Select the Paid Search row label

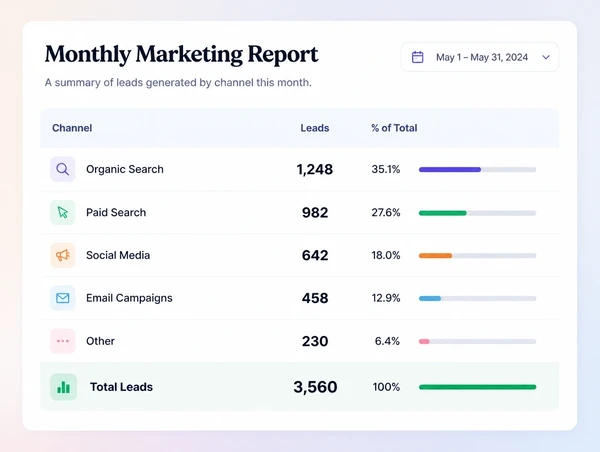116,212
